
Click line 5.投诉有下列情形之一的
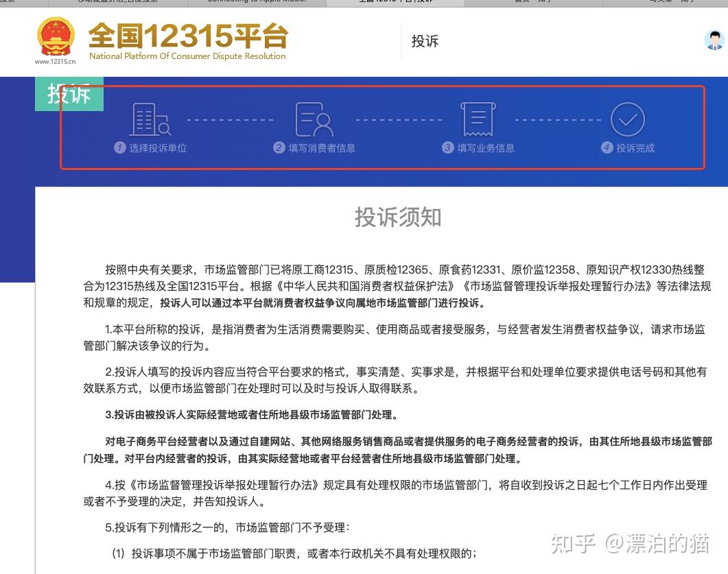pos(227,527)
